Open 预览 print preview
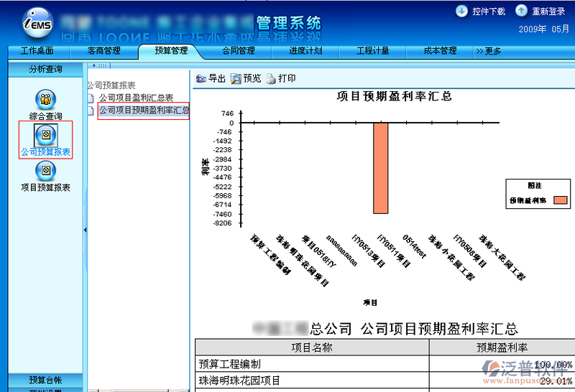Screen dimensions: 575x392 pyautogui.click(x=236, y=79)
